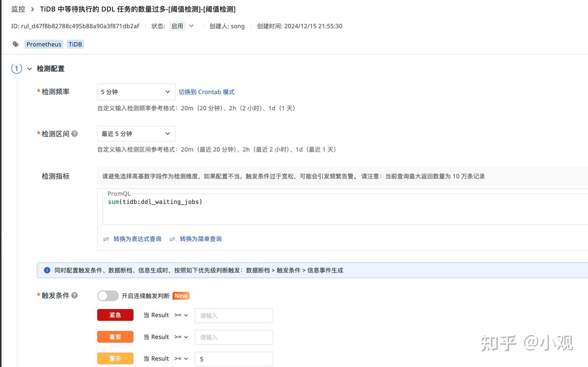Open the 检测区间 dropdown showing 最近 5 分钟

tap(136, 134)
